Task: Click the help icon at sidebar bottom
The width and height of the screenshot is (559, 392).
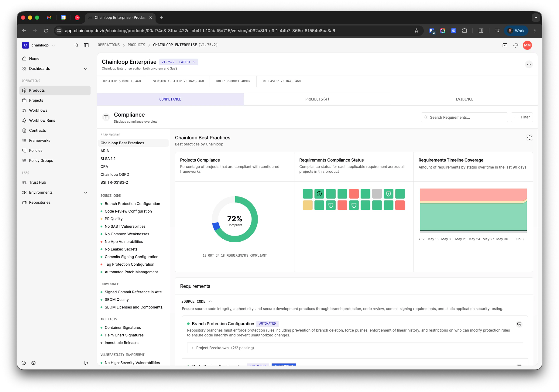Action: click(24, 363)
